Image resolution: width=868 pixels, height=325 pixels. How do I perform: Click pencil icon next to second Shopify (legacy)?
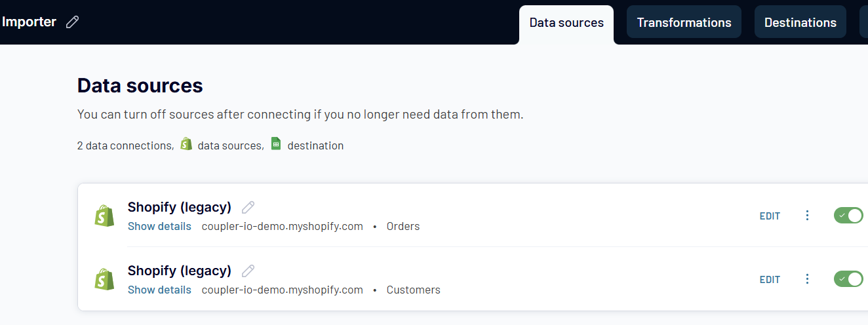(x=248, y=271)
